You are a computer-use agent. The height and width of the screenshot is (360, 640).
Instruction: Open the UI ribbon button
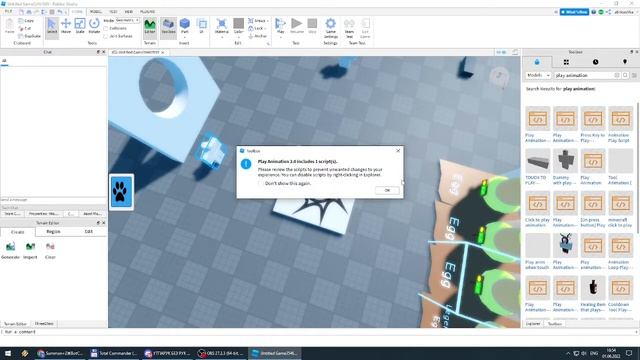(x=202, y=27)
